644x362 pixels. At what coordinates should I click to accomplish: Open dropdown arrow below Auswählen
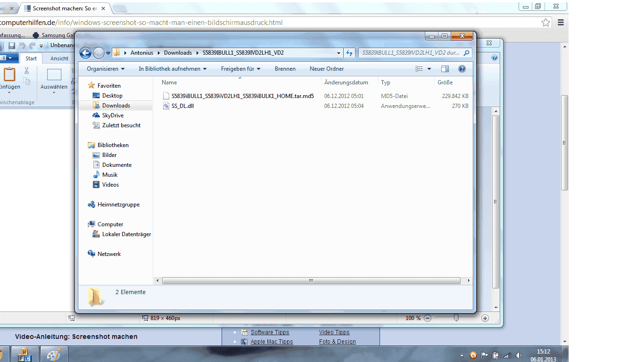coord(54,92)
